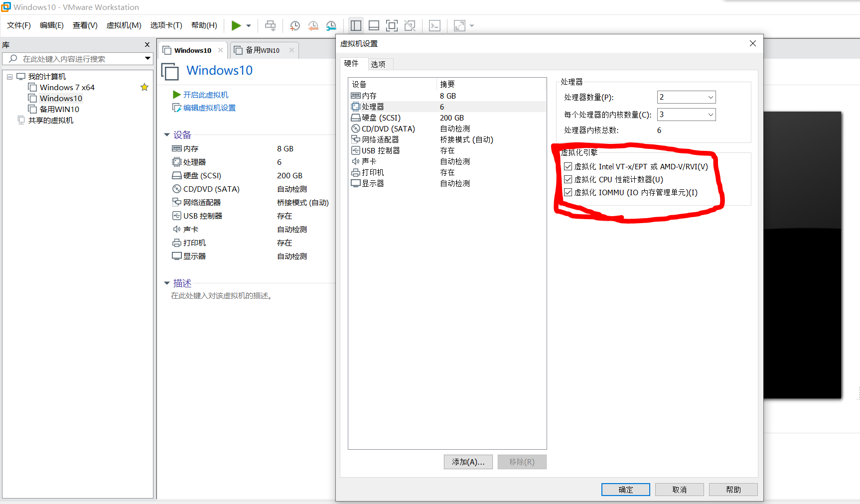This screenshot has width=860, height=504.
Task: Open the 每个处理器的内核数量(C) dropdown
Action: (686, 115)
